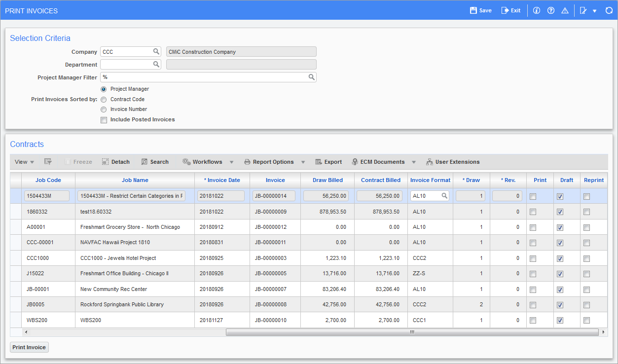This screenshot has width=618, height=364.
Task: Open the Detach toolbar action
Action: [x=115, y=161]
